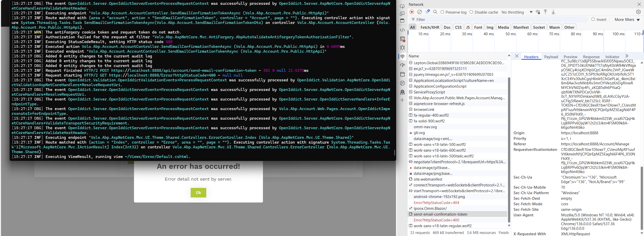Viewport: 644px width, 236px height.
Task: Toggle Disable cache checkbox
Action: point(471,12)
